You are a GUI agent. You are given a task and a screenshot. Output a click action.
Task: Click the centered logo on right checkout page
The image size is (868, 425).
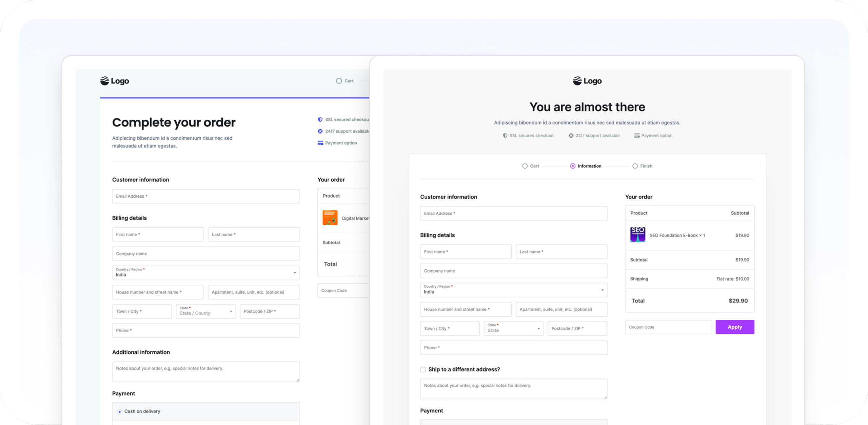[587, 81]
